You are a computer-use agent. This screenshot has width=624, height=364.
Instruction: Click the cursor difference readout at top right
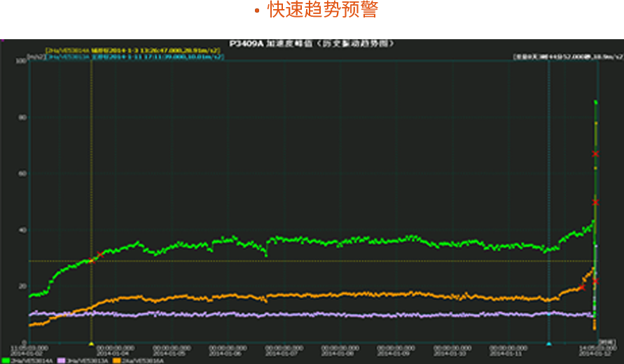568,57
